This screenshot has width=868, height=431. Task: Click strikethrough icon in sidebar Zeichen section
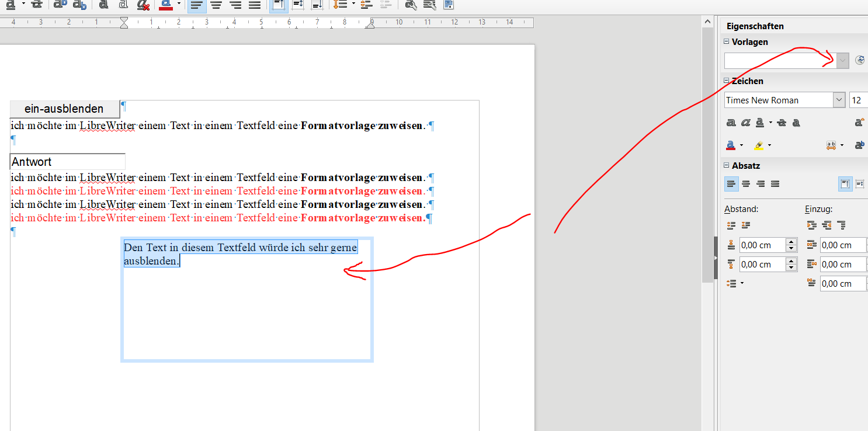coord(782,123)
